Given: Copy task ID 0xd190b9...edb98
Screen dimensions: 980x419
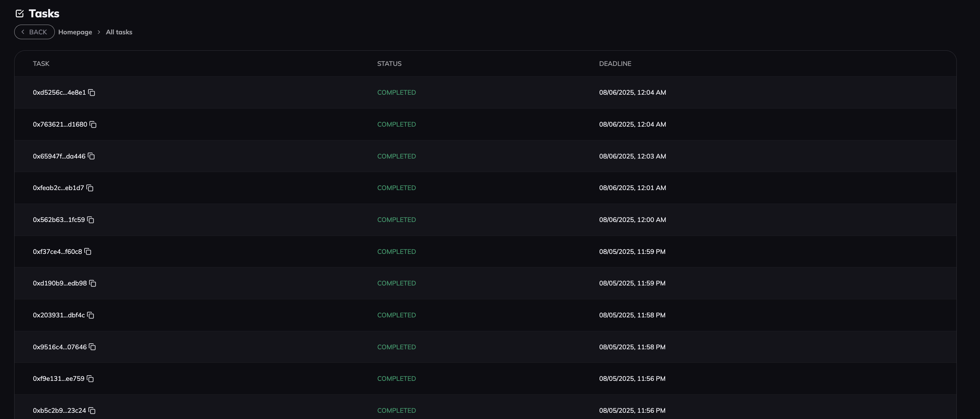Looking at the screenshot, I should pos(93,283).
